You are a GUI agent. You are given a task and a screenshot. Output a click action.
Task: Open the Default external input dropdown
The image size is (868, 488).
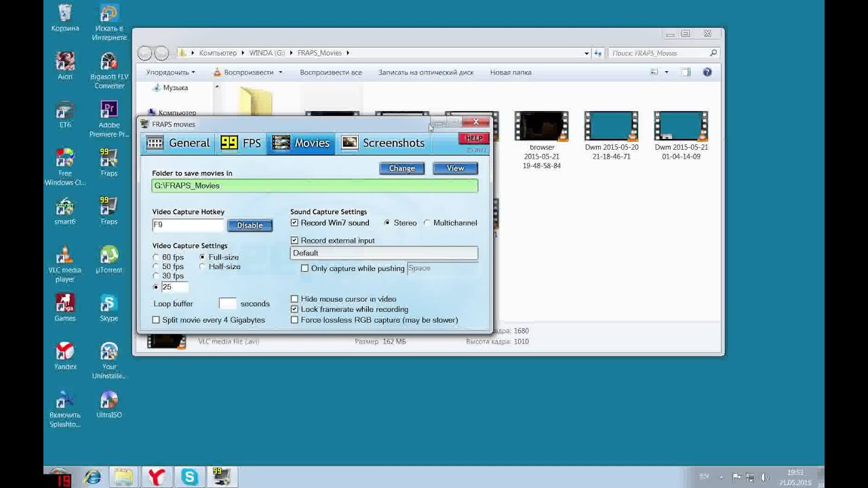384,253
